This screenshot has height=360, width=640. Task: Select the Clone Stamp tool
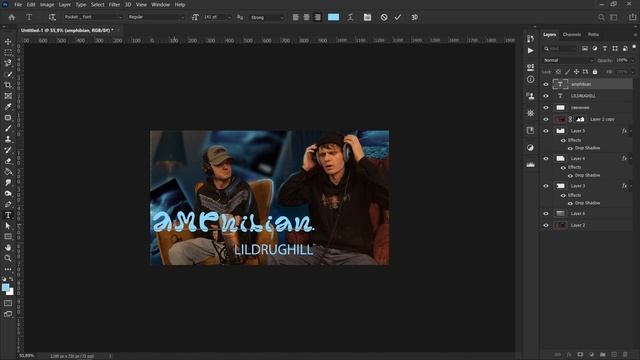(x=8, y=139)
